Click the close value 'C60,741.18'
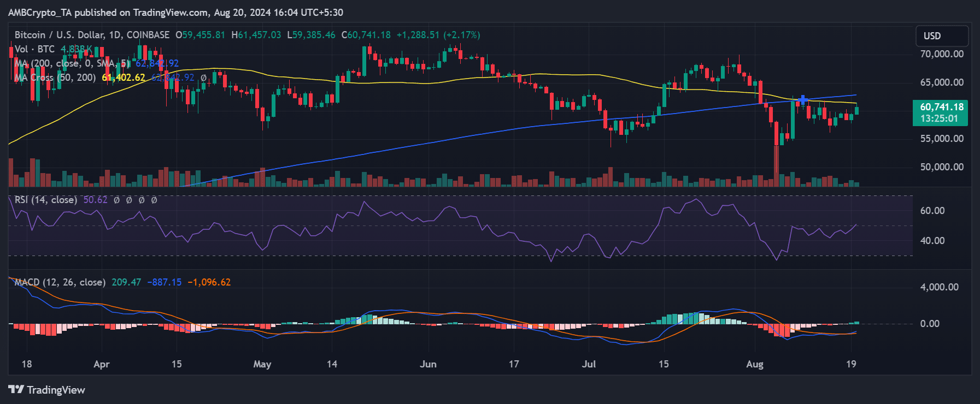Viewport: 980px width, 404px height. click(x=366, y=35)
